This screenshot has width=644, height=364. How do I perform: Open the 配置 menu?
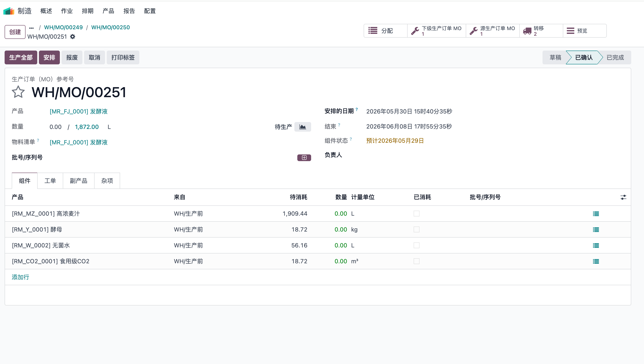pyautogui.click(x=150, y=11)
